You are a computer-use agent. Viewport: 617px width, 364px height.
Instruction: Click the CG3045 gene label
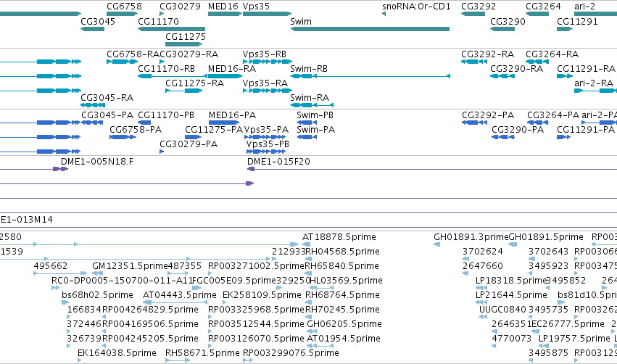click(x=98, y=21)
